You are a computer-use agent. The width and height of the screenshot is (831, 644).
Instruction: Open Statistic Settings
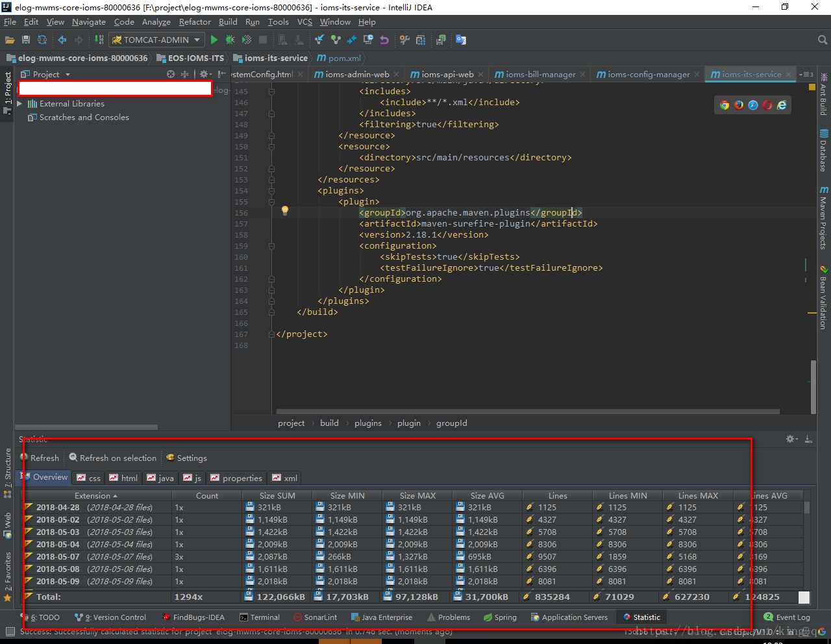(187, 458)
